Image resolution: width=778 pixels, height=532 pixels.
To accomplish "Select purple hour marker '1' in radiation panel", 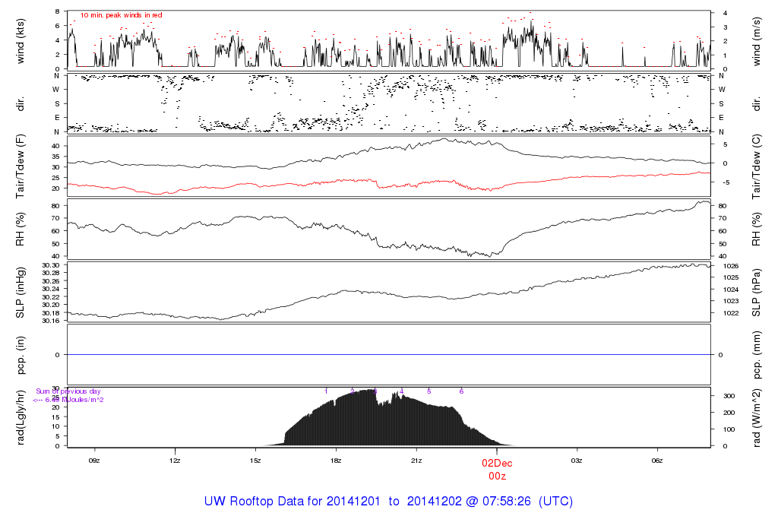I will coord(326,391).
